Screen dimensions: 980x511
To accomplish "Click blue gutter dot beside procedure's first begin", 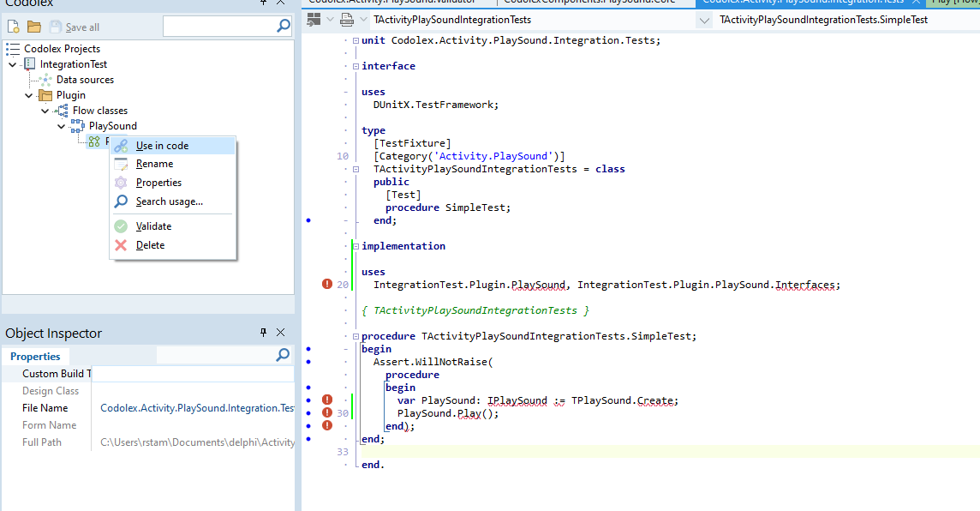I will click(308, 349).
